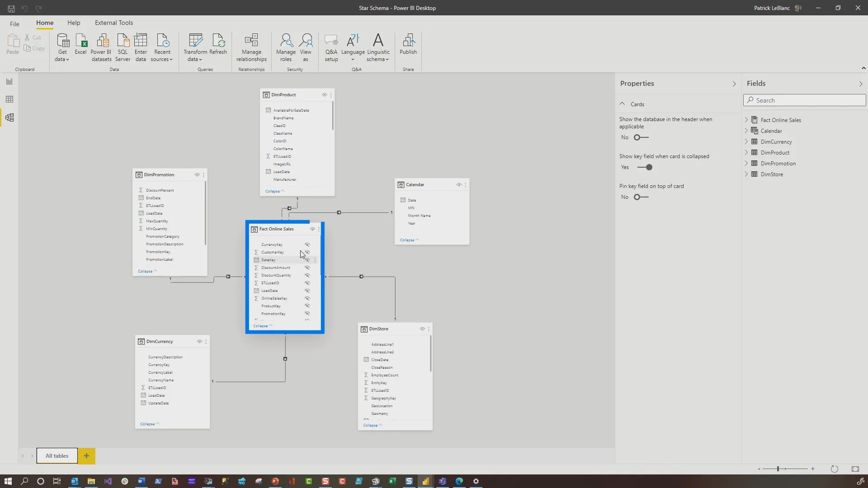
Task: Click the Fields search box
Action: (805, 100)
